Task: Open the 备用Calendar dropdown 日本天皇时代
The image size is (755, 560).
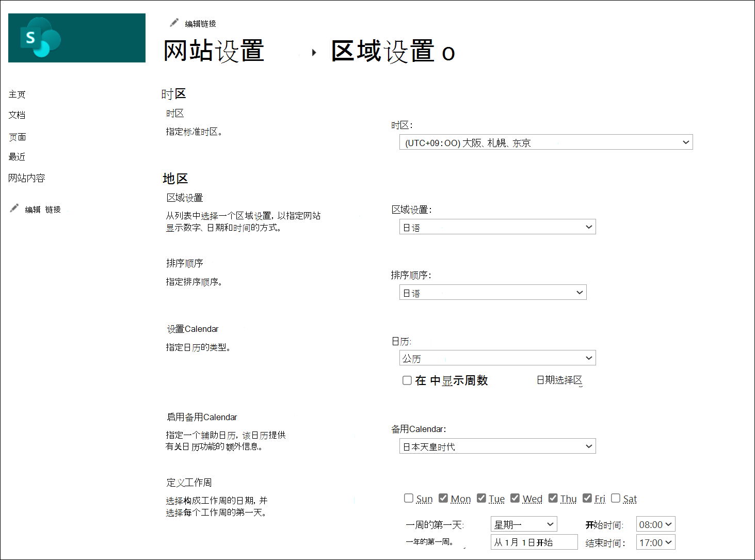Action: coord(497,446)
